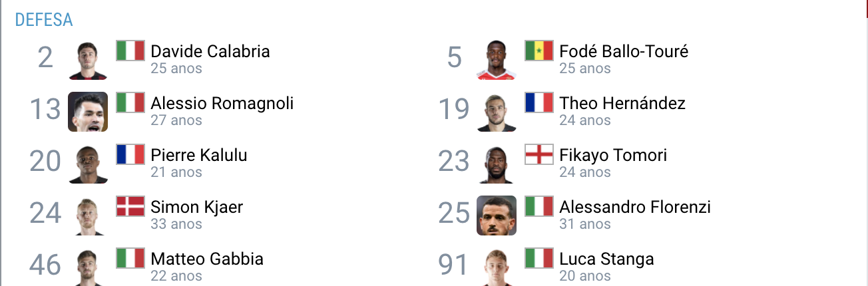Open Alessio Romagnoli's player photo
This screenshot has height=286, width=868.
(88, 112)
